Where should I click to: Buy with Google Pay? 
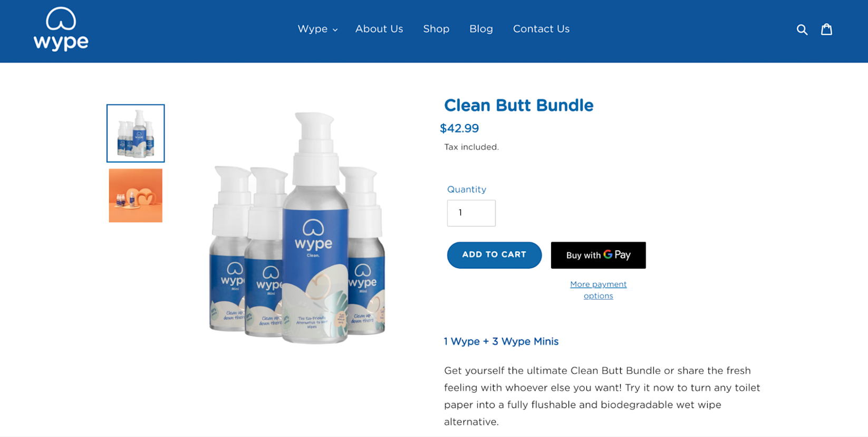click(598, 255)
